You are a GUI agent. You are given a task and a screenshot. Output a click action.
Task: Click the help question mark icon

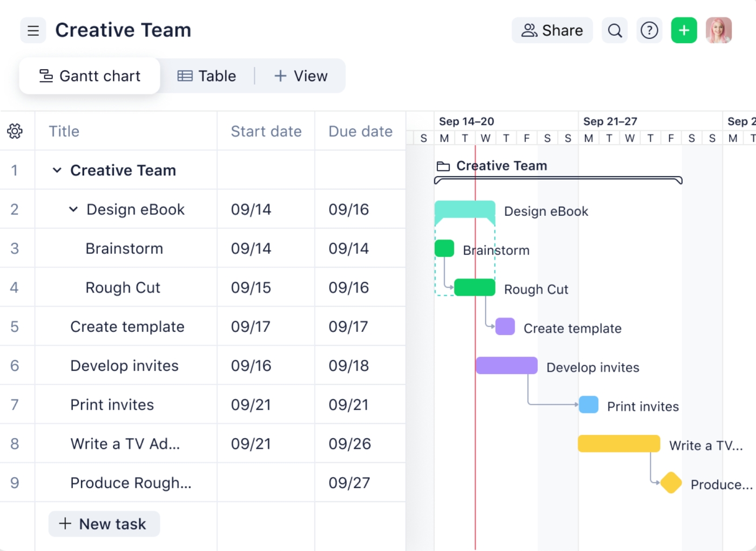pos(649,30)
